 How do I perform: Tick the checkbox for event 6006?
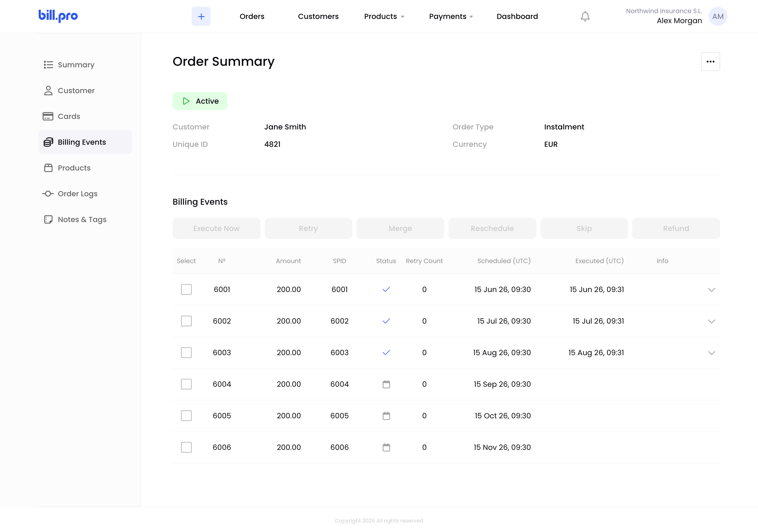point(186,447)
